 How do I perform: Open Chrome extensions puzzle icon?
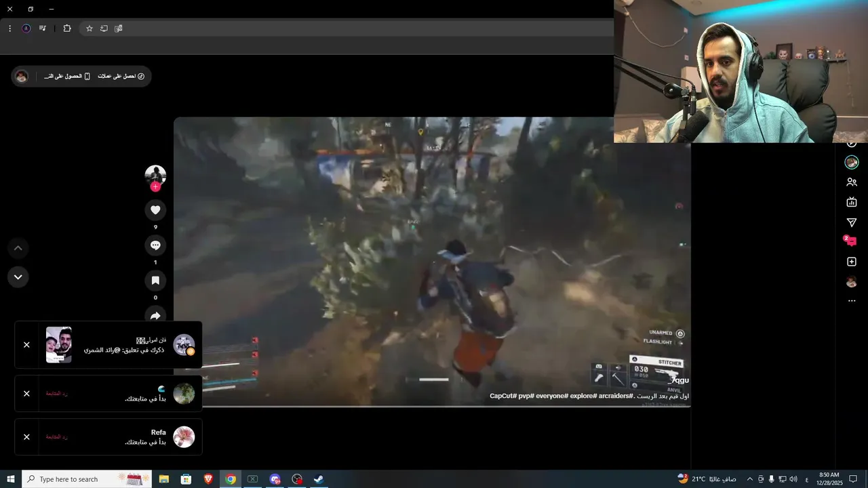pos(66,28)
